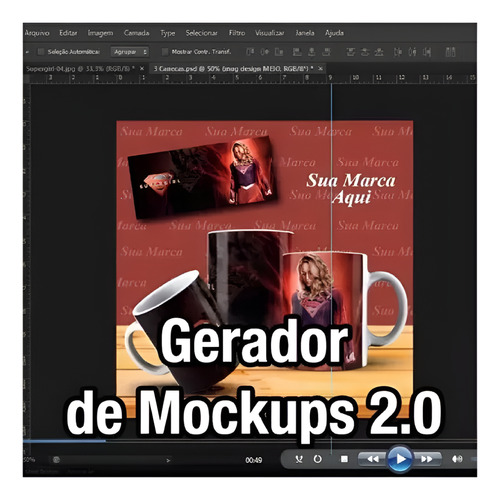This screenshot has width=500, height=500.
Task: Click the video seek progress bar
Action: [250, 441]
